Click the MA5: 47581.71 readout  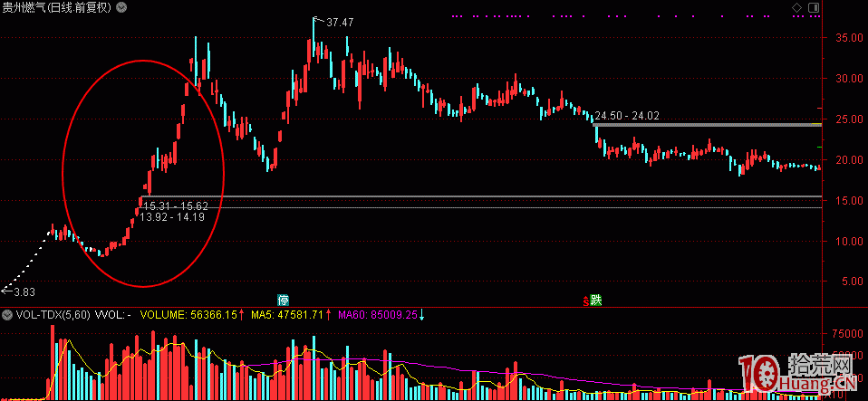(286, 315)
